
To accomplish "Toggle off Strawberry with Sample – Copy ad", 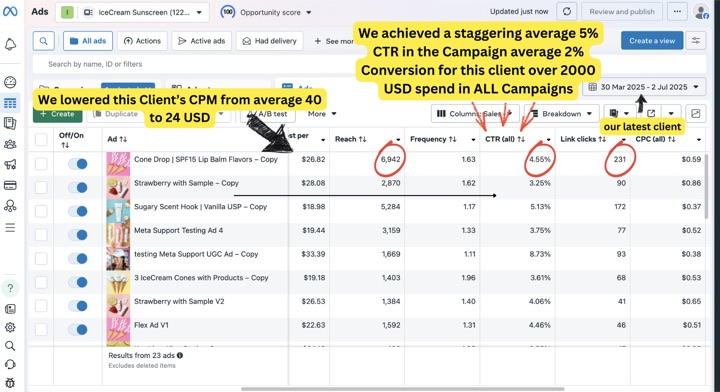I will [78, 187].
